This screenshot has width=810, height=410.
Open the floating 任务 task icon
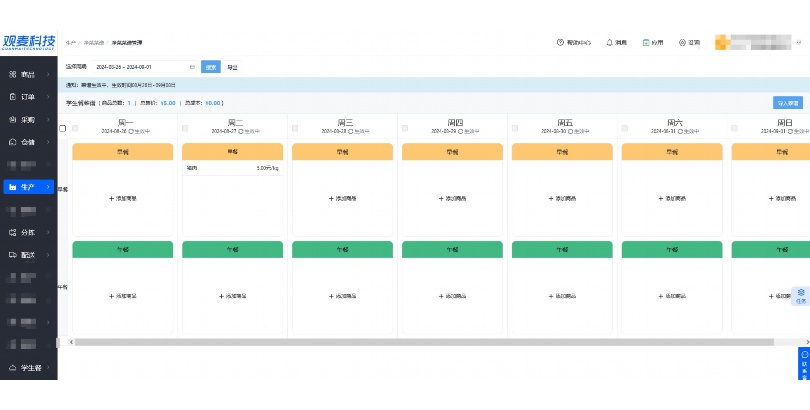pos(801,292)
